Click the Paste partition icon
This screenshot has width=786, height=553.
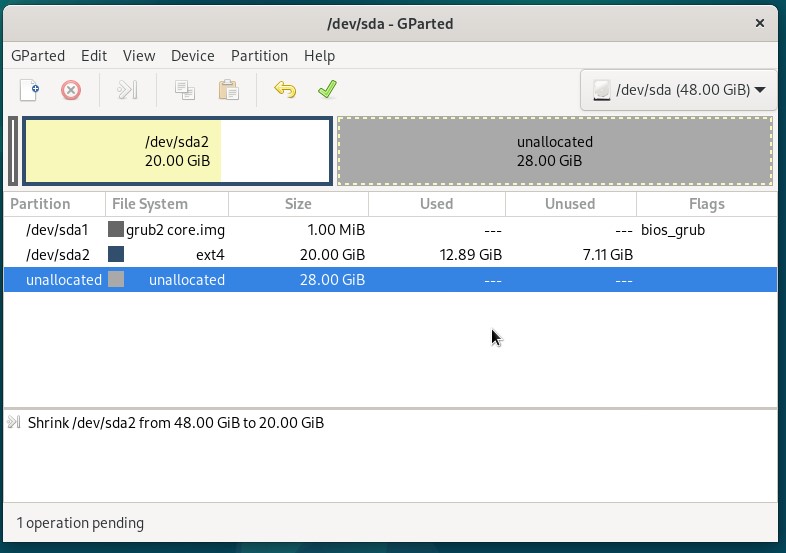point(229,90)
